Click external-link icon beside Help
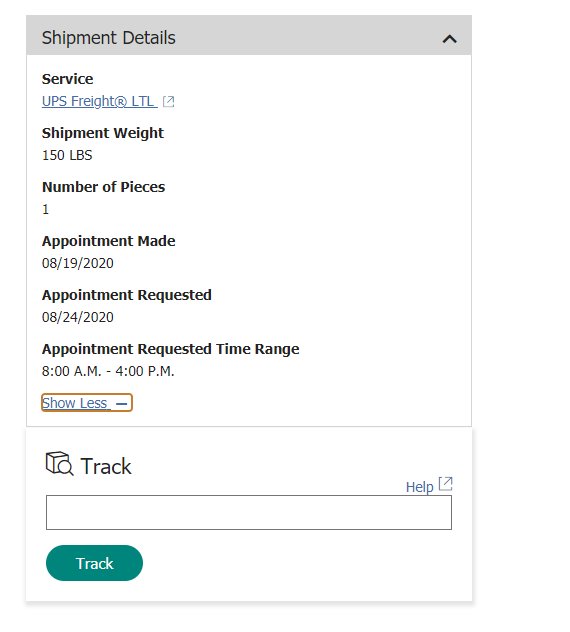Viewport: 570px width, 632px height. (445, 484)
